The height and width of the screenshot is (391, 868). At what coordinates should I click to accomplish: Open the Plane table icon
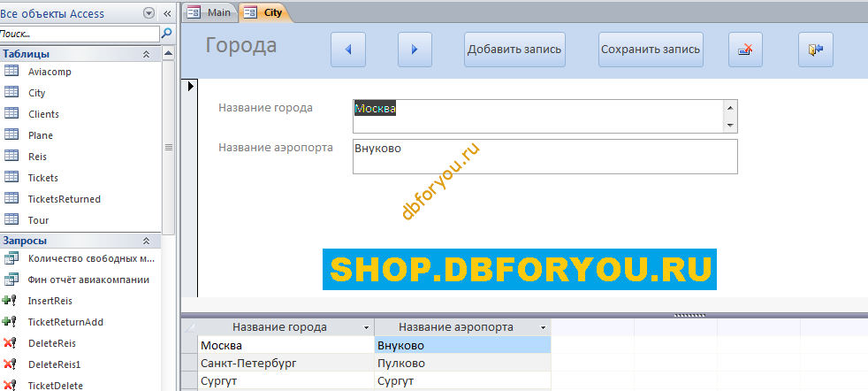pyautogui.click(x=11, y=134)
